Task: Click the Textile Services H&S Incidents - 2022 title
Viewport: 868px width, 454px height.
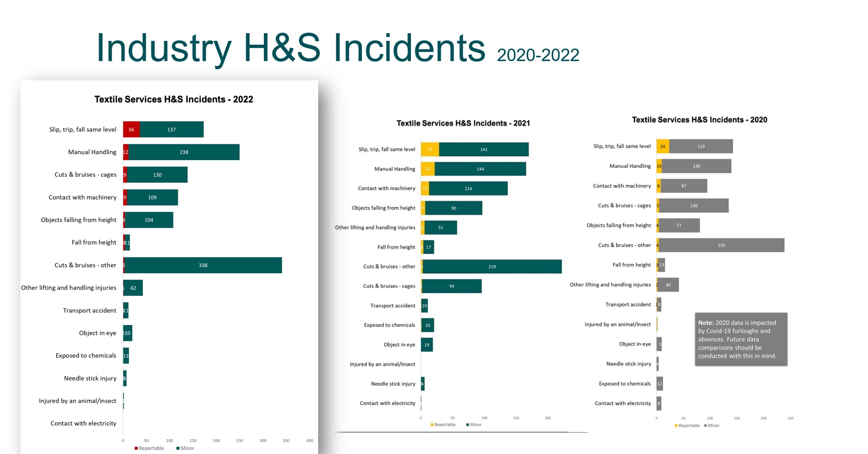Action: (x=173, y=99)
